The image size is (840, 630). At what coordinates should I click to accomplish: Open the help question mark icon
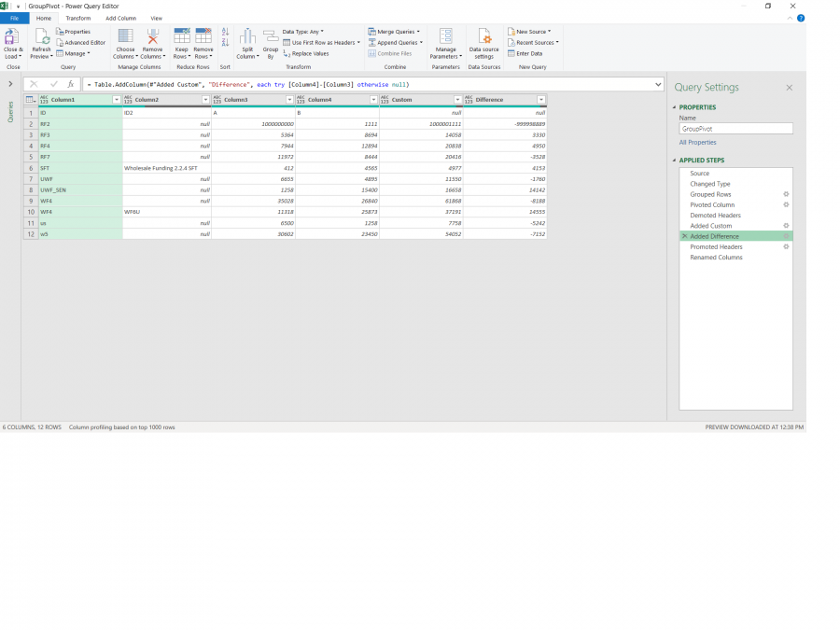coord(801,19)
